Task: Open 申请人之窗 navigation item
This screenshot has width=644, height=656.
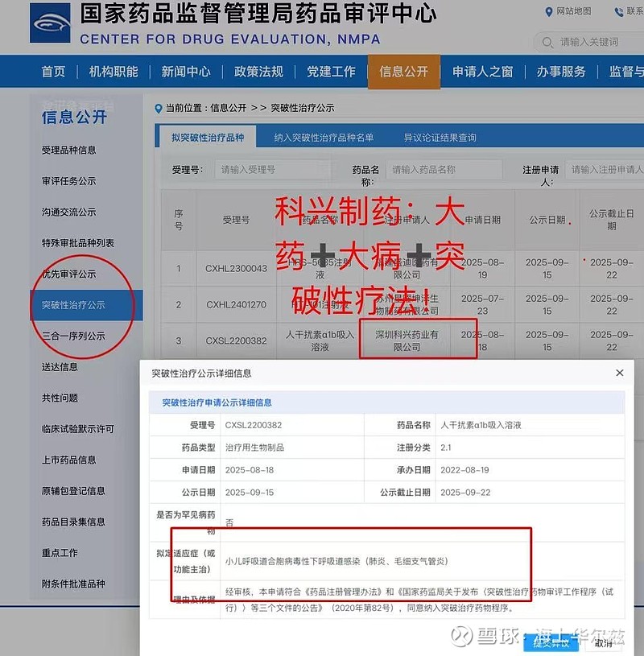Action: click(x=482, y=72)
